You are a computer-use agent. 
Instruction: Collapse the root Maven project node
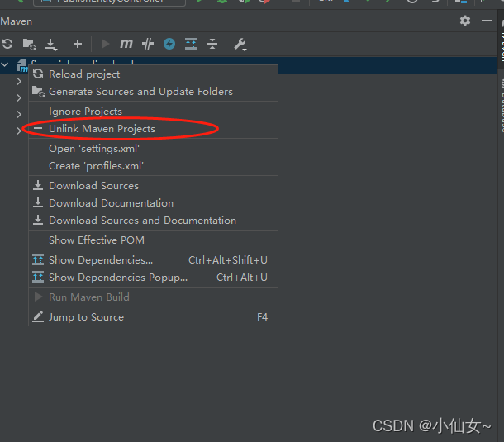(x=5, y=64)
